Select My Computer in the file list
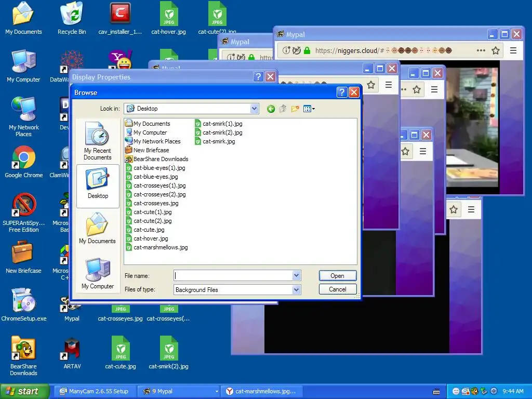Image resolution: width=532 pixels, height=399 pixels. (x=146, y=132)
